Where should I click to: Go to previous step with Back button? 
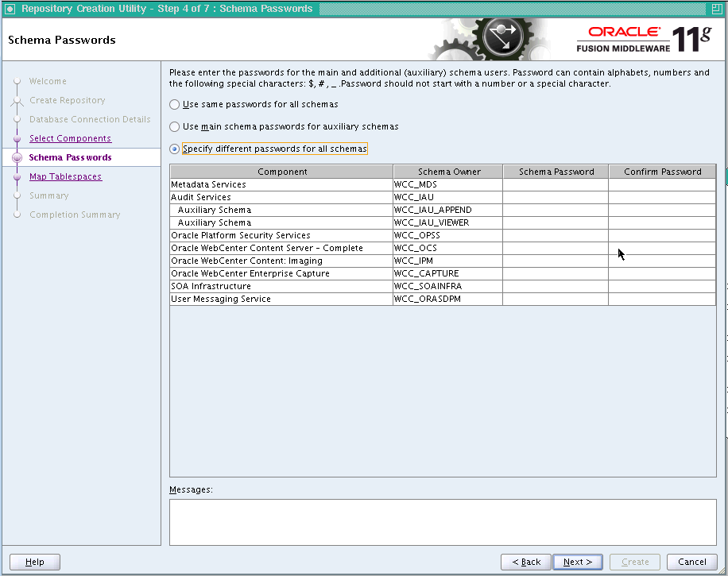tap(526, 562)
